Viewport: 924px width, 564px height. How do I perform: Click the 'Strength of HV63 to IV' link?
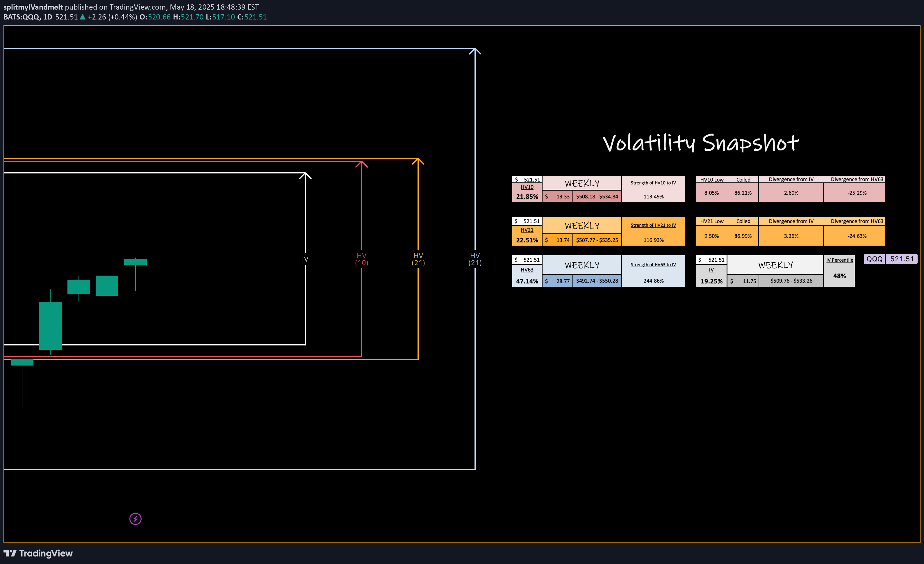pos(653,265)
